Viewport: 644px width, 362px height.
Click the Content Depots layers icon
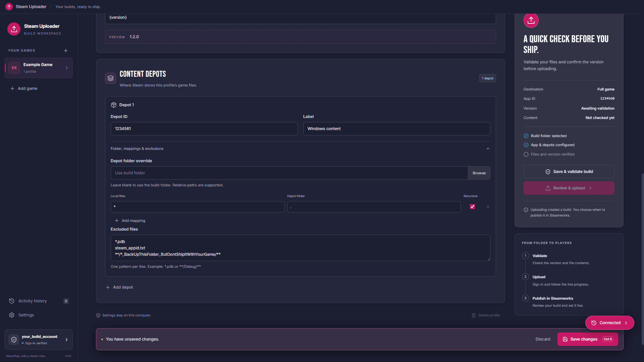point(110,78)
